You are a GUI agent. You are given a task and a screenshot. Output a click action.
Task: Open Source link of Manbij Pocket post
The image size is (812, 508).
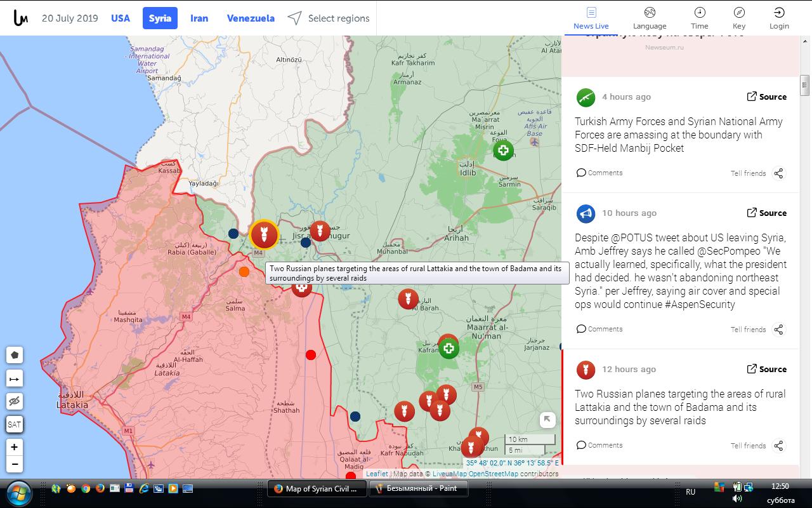766,97
